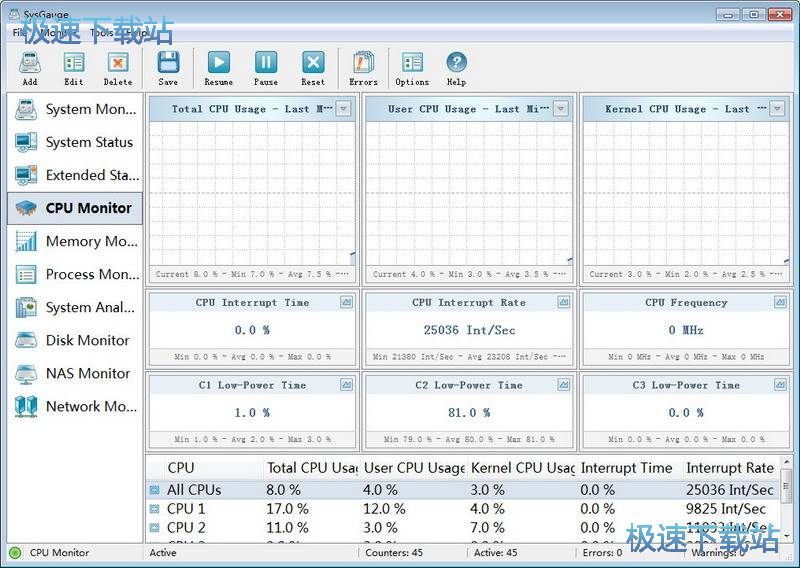Click the Delete counter icon
The width and height of the screenshot is (800, 568).
click(x=118, y=64)
